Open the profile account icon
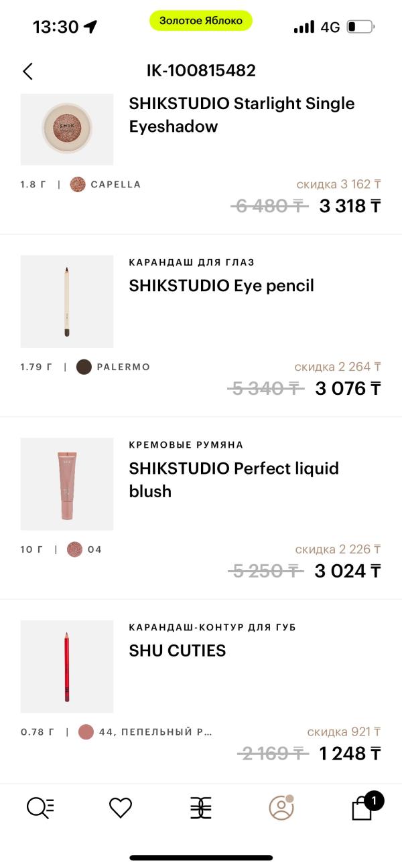402x868 pixels. pos(281,808)
